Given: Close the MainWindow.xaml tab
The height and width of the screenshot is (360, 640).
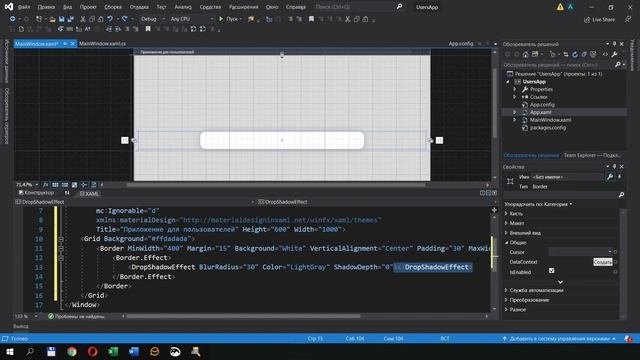Looking at the screenshot, I should (x=73, y=44).
